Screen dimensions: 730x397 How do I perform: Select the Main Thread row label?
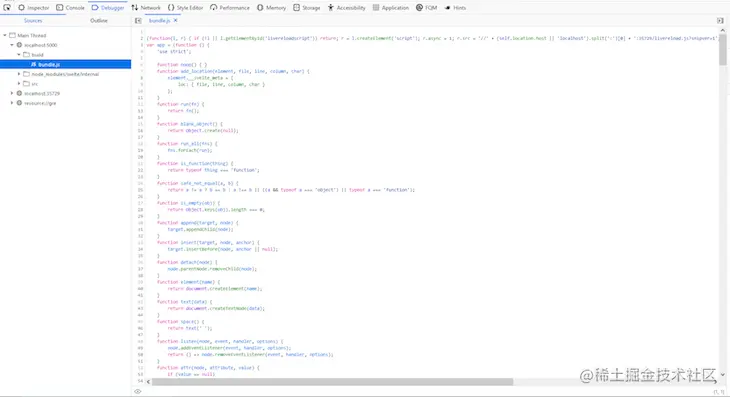(x=32, y=35)
